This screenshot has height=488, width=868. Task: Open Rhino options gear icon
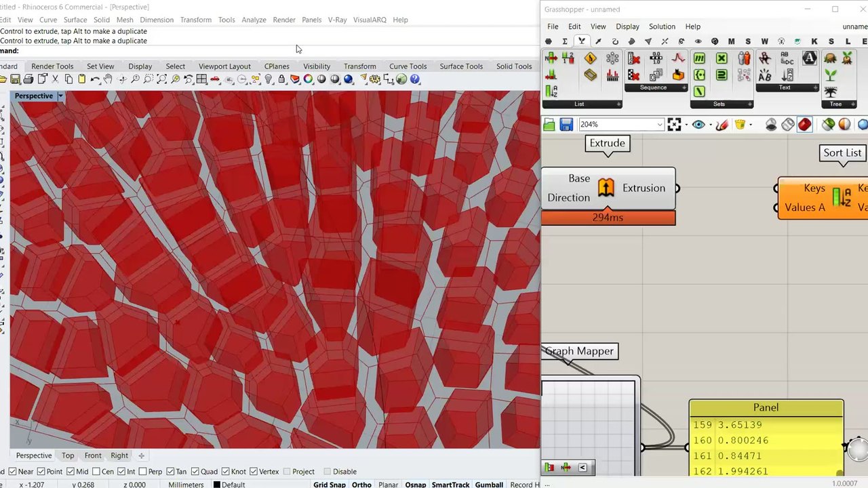tap(374, 79)
